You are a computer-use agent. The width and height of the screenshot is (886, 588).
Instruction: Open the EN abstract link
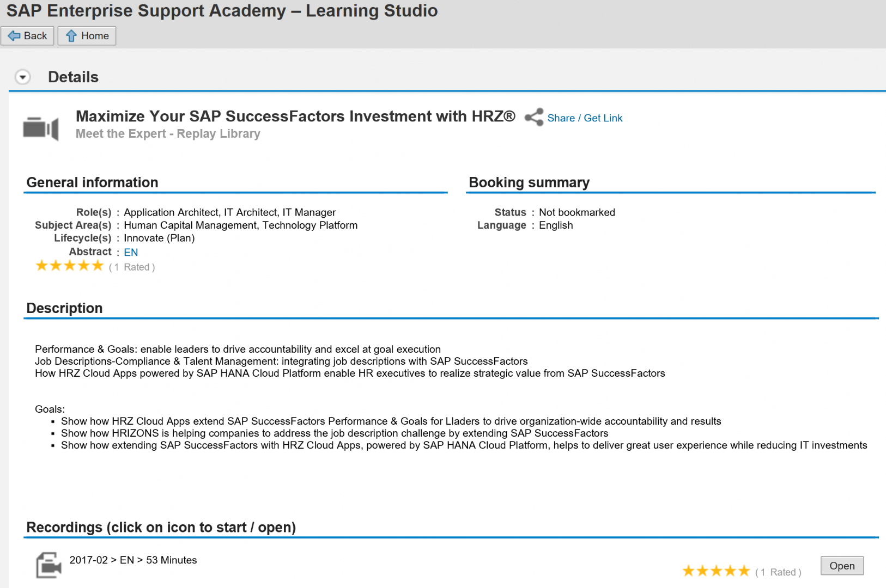(x=131, y=252)
